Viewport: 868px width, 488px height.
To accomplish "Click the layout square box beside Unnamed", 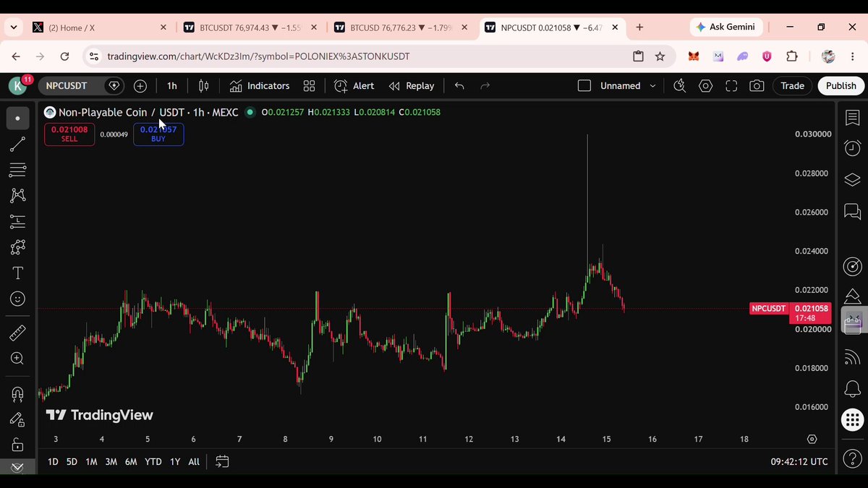I will click(x=584, y=86).
